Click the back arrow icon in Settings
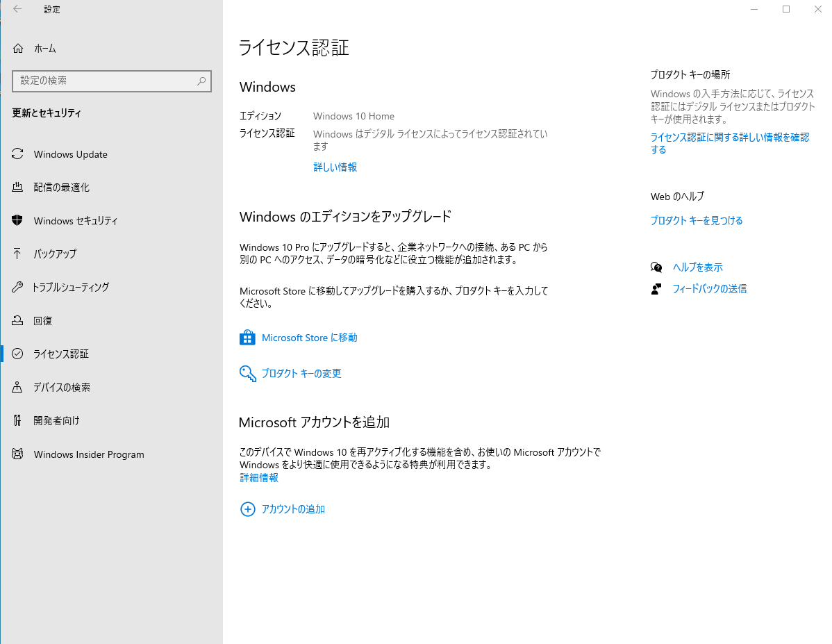Screen dimensions: 832x644 pyautogui.click(x=17, y=9)
